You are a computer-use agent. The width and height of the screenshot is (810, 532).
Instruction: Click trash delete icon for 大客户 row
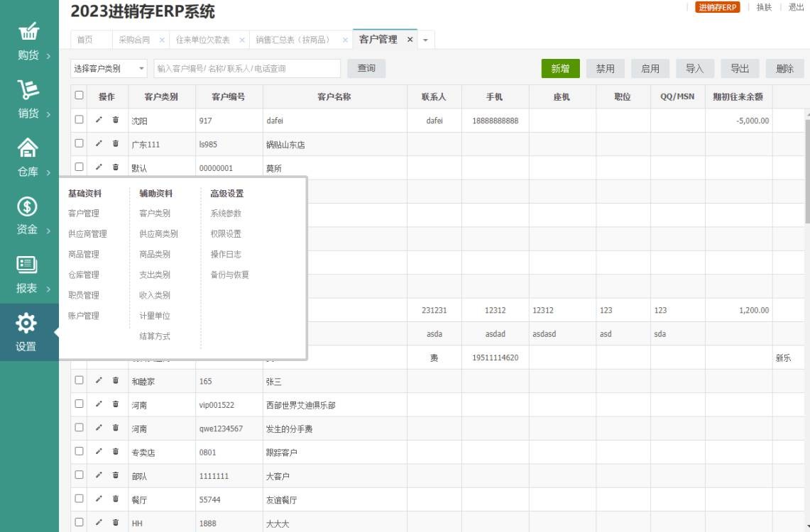116,475
